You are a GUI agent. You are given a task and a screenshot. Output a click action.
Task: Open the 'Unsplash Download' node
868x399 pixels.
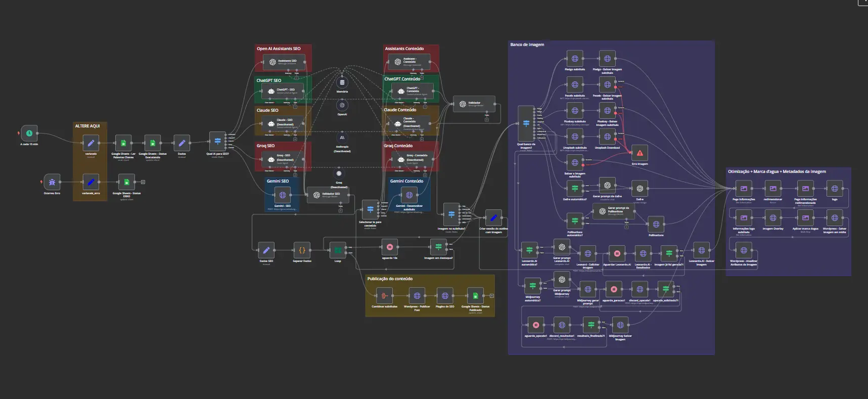point(607,137)
